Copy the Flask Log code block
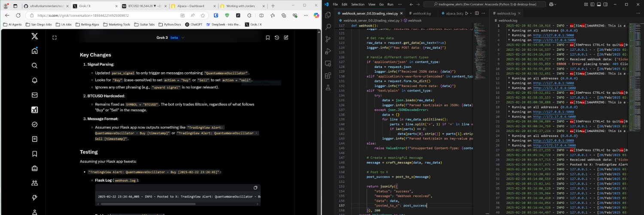644x215 pixels. point(255,188)
